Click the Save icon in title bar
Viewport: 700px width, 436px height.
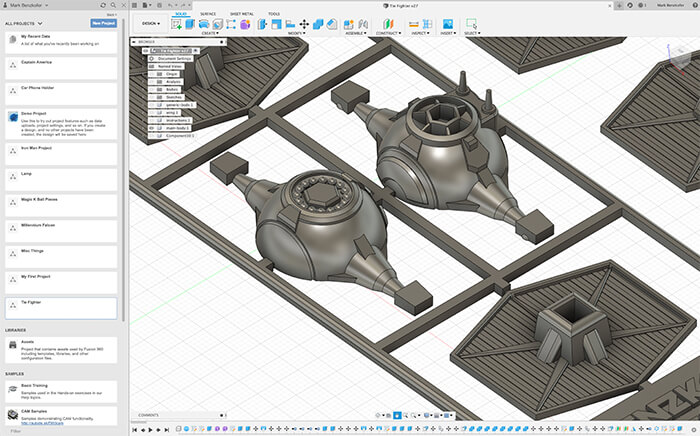[x=159, y=5]
